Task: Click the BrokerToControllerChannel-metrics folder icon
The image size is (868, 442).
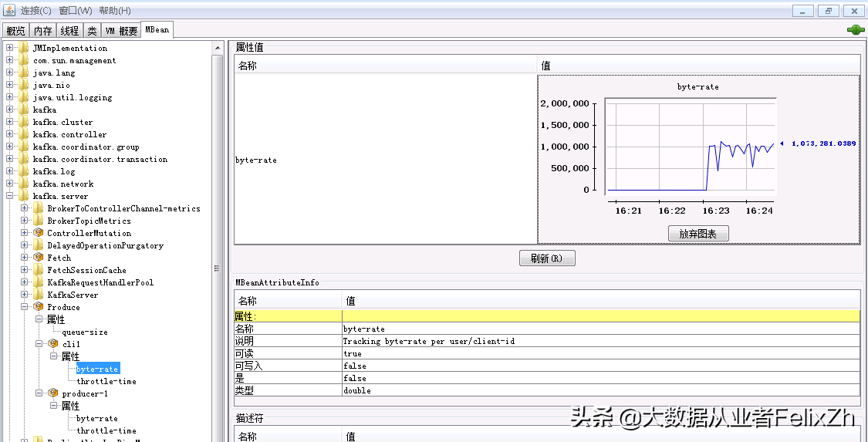Action: click(x=38, y=208)
